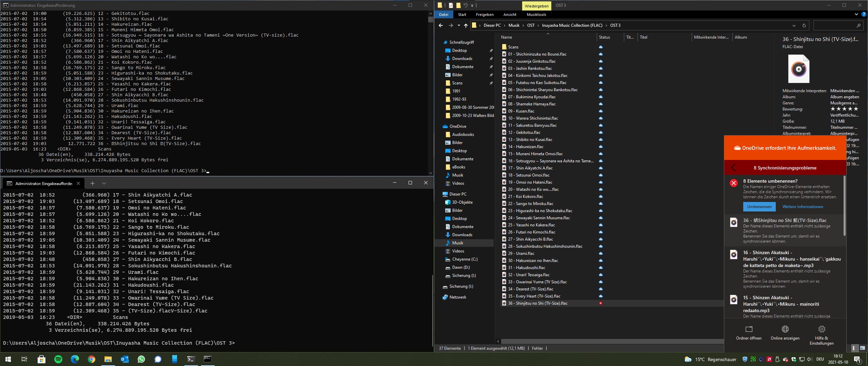Follow the 'Weitere Informationen' link
This screenshot has height=366, width=868.
point(803,207)
